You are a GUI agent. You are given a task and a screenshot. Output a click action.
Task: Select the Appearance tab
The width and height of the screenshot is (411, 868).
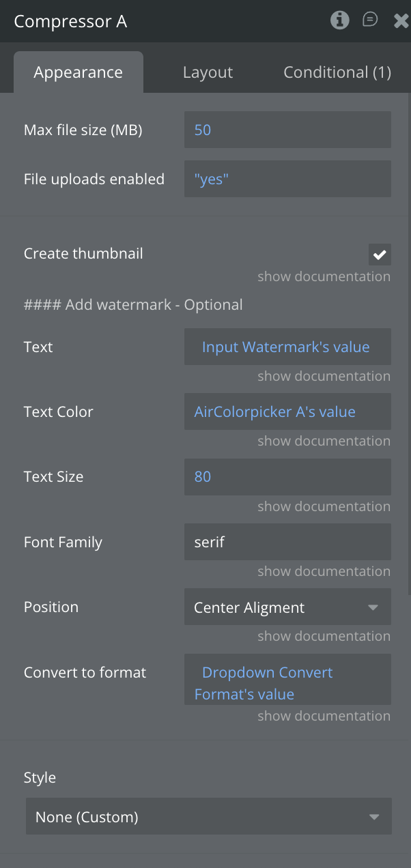pos(79,72)
